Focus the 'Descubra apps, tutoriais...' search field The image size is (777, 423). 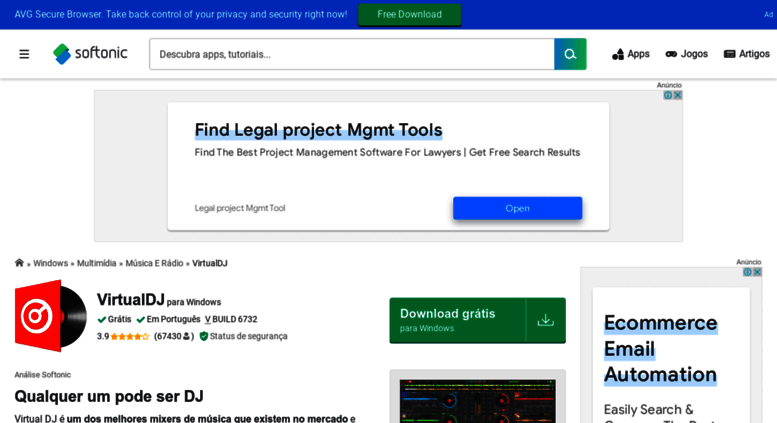pos(352,54)
